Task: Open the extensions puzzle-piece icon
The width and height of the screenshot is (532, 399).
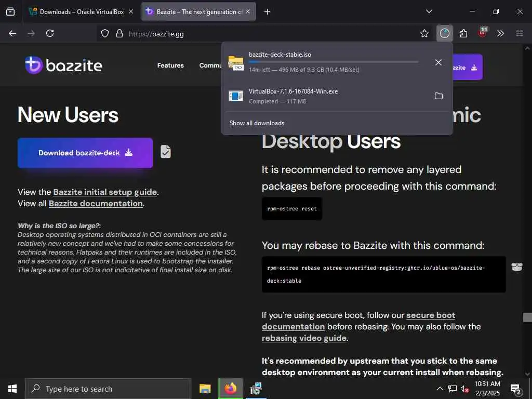Action: tap(463, 33)
